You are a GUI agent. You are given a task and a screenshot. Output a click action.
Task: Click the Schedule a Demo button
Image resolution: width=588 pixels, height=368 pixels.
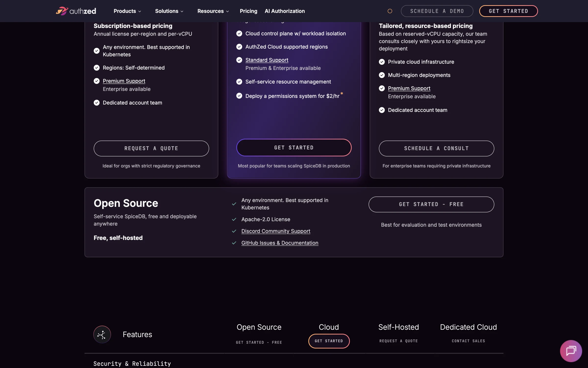[x=437, y=11]
